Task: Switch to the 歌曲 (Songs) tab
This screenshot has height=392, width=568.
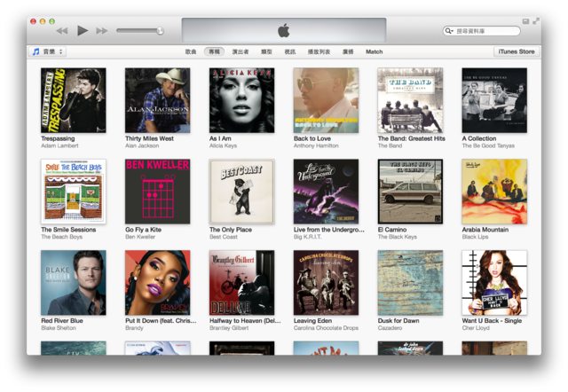Action: 191,51
